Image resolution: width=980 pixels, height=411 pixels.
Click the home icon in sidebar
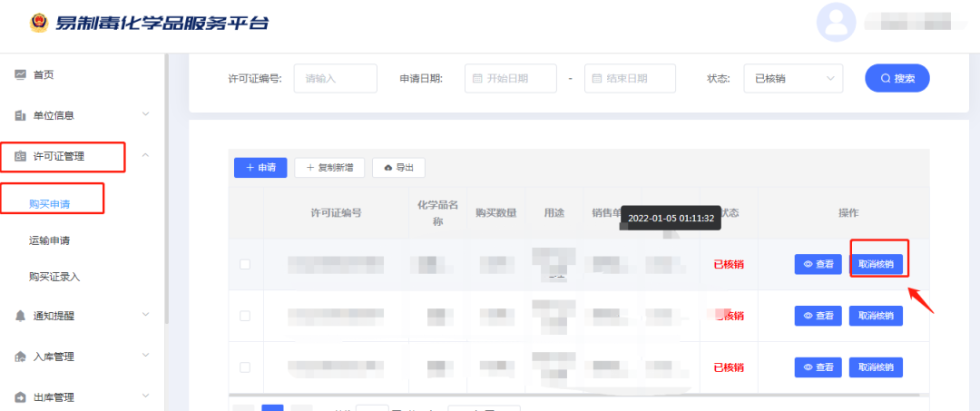20,74
